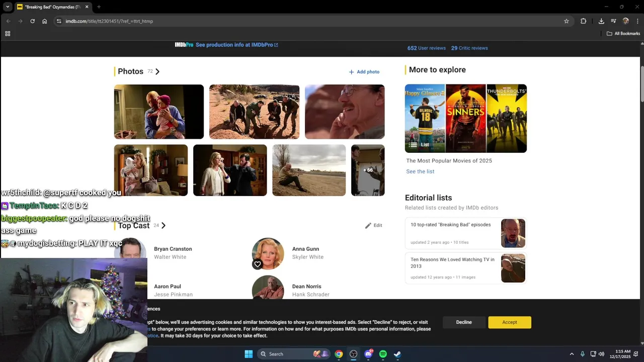
Task: Open the apps grid in bookmarks bar
Action: click(8, 34)
